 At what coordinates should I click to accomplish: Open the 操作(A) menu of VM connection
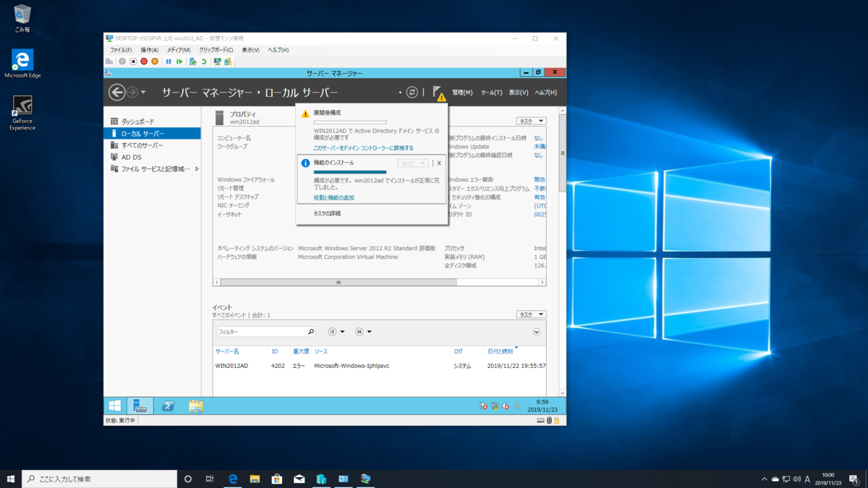click(x=150, y=50)
